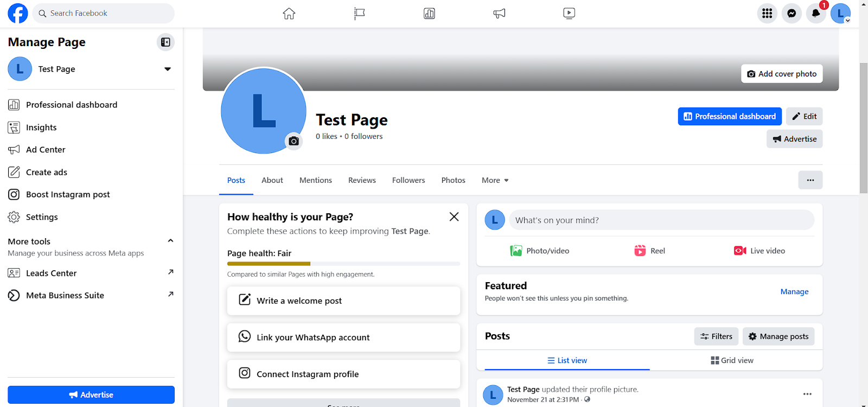The image size is (868, 407).
Task: Open the notifications bell
Action: pos(816,14)
